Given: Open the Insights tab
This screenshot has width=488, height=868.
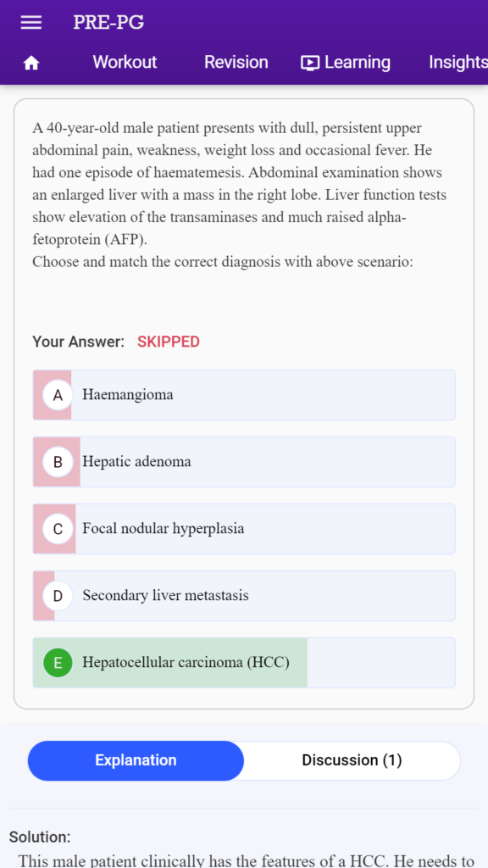Looking at the screenshot, I should [458, 62].
